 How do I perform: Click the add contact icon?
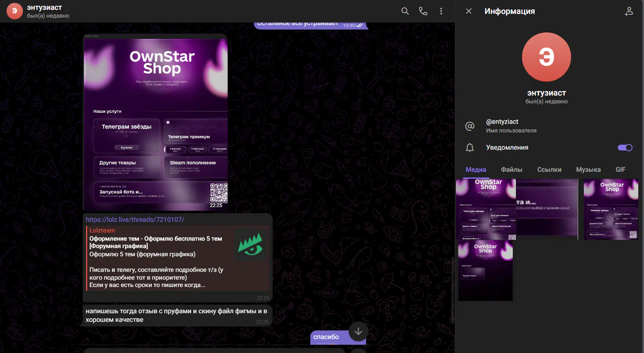(628, 11)
